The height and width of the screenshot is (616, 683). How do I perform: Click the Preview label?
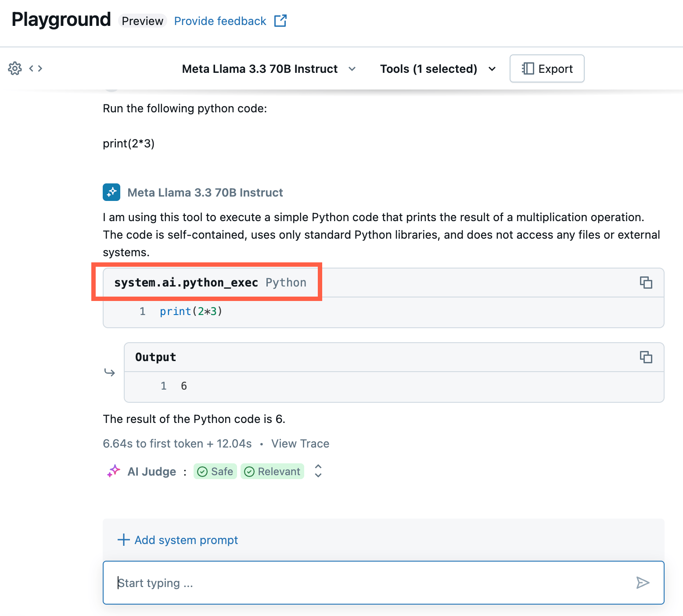(x=142, y=21)
